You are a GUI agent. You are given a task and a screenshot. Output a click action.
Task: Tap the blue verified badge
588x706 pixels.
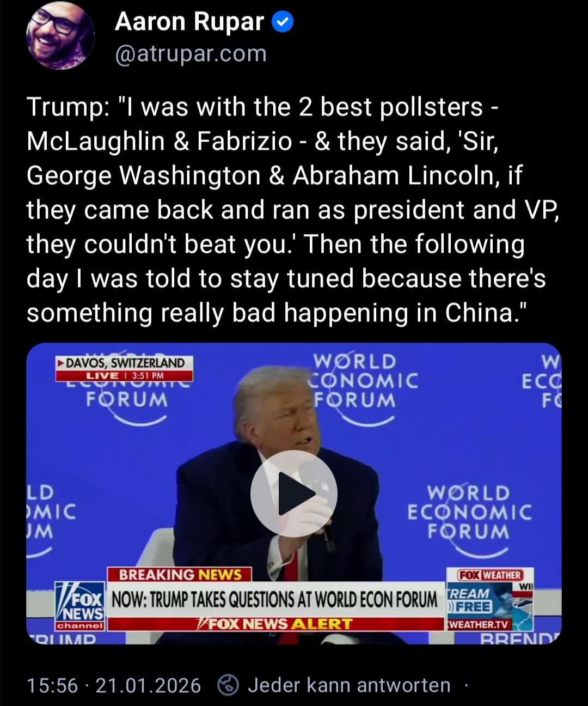tap(282, 22)
